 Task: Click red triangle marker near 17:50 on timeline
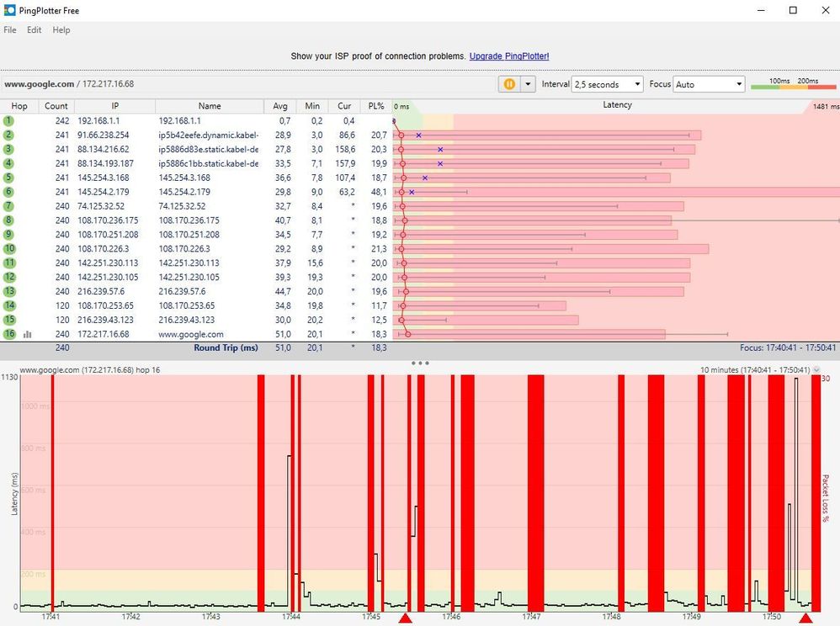tap(806, 619)
